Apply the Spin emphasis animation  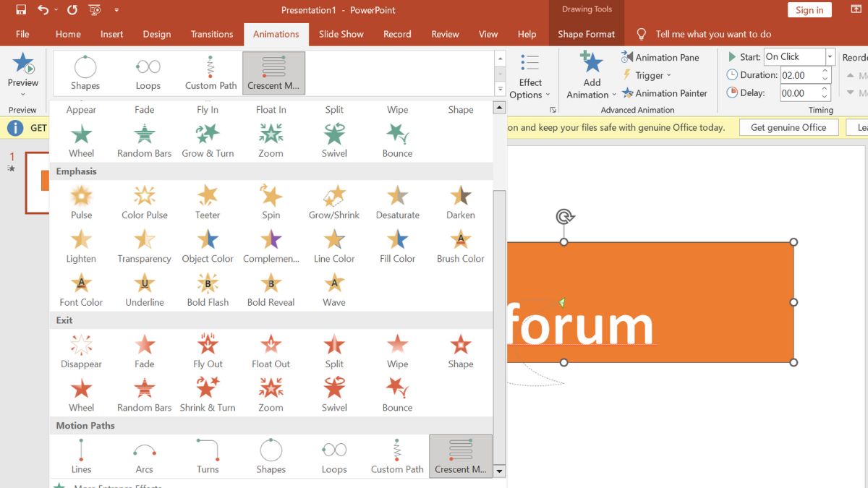point(271,202)
